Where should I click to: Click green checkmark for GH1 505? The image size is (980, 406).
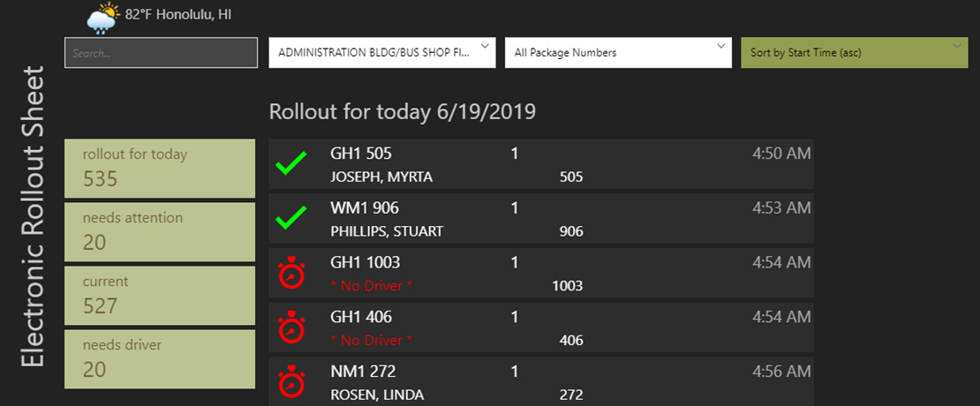point(290,164)
